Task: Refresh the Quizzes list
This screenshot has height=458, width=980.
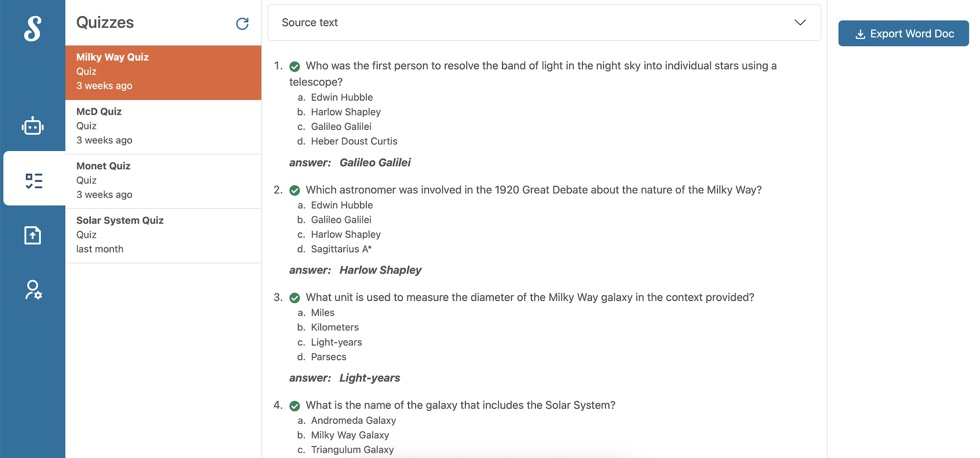Action: (x=242, y=24)
